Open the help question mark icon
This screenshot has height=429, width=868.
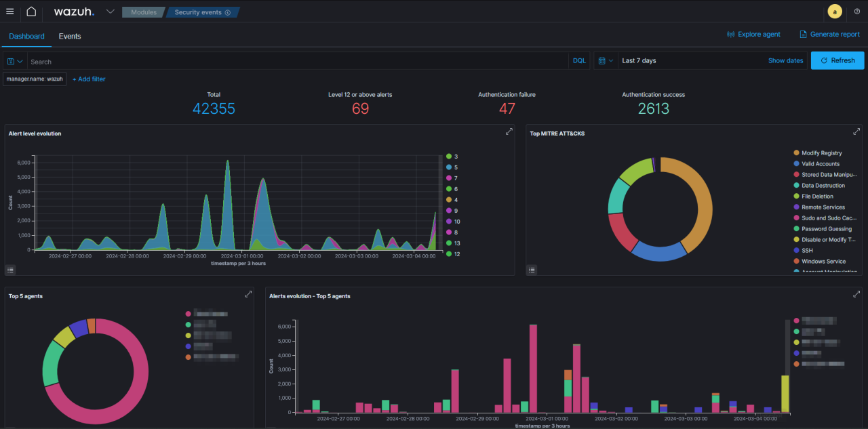[x=856, y=11]
